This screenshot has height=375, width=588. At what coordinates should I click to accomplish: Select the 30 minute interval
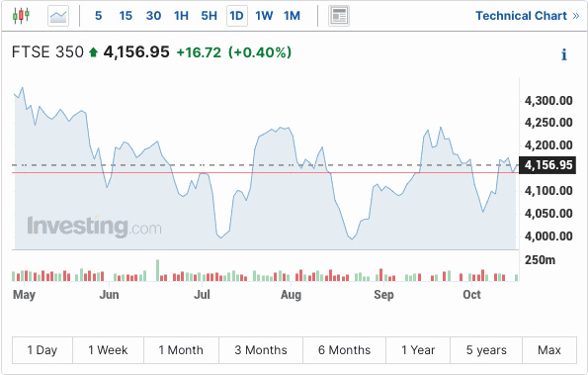click(153, 16)
